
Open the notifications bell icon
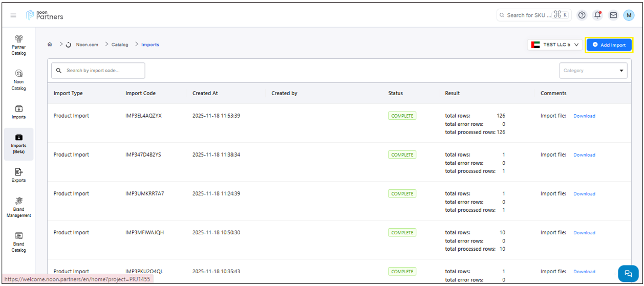click(x=597, y=15)
